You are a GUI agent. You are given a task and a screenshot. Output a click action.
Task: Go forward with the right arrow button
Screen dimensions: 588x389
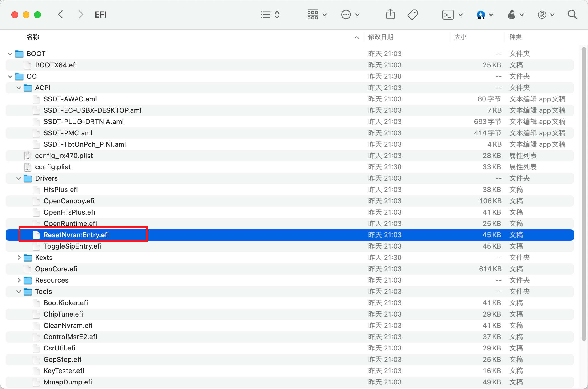[81, 14]
